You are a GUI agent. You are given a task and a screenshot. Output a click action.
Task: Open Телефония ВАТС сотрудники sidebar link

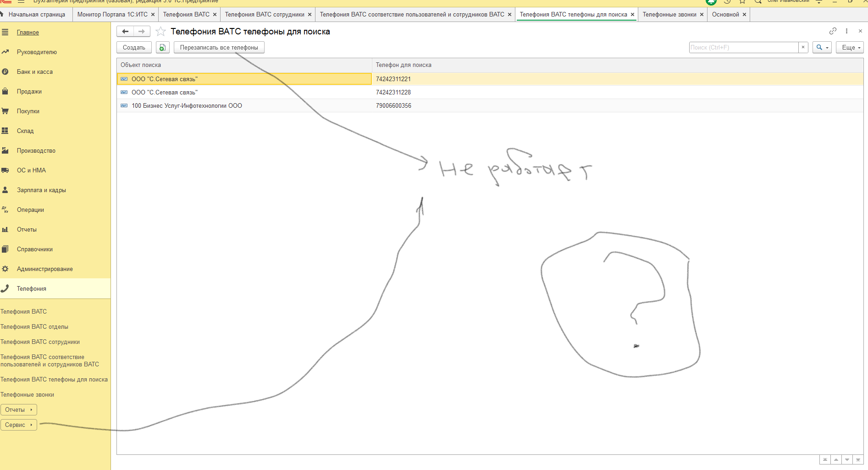[x=40, y=342]
